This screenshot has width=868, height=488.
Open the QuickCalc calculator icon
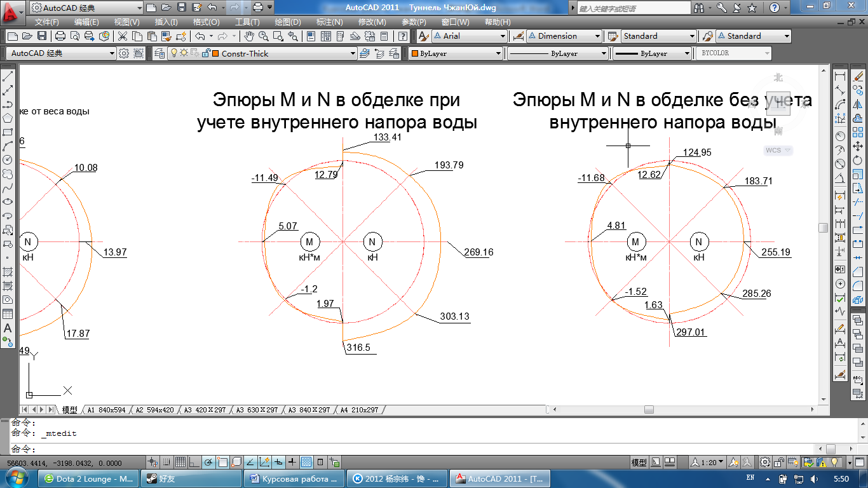(x=383, y=36)
